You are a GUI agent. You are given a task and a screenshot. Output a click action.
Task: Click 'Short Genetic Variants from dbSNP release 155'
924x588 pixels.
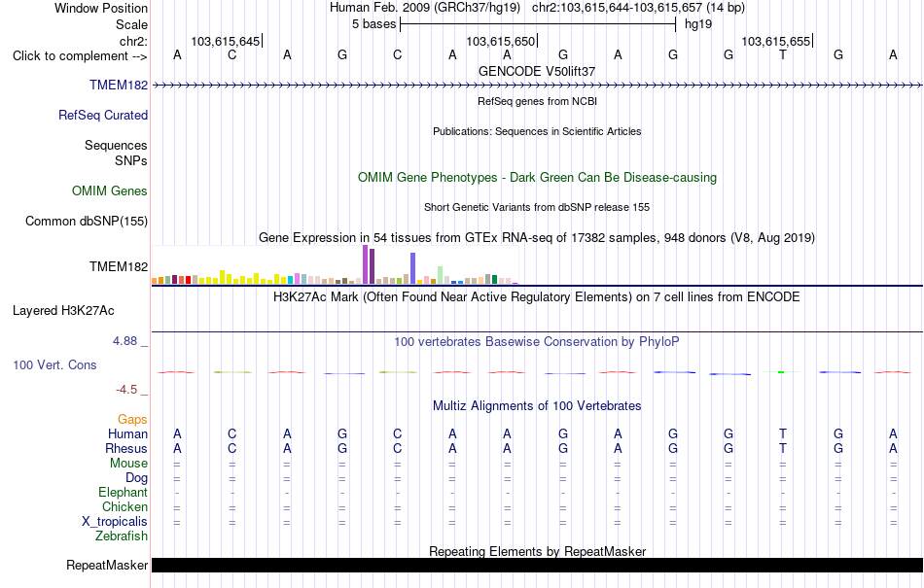coord(537,207)
